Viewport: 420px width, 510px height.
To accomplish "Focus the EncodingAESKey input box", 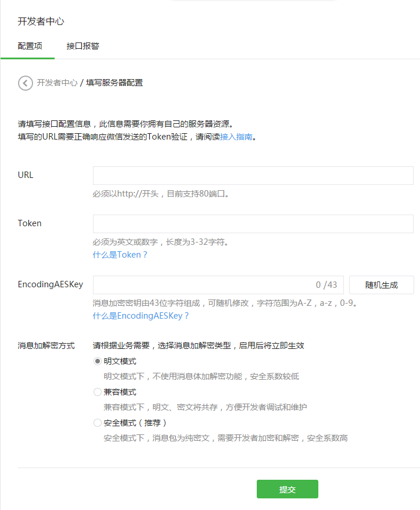I will click(203, 285).
